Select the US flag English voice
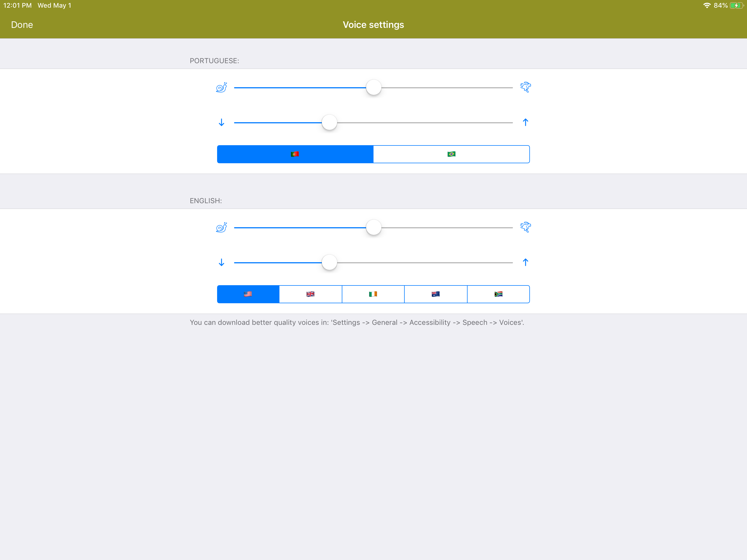747x560 pixels. [248, 294]
